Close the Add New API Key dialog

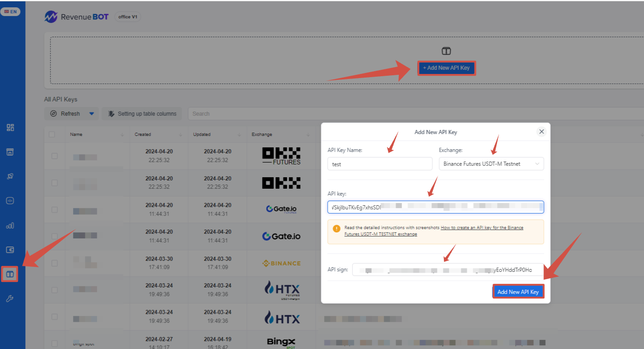(542, 132)
